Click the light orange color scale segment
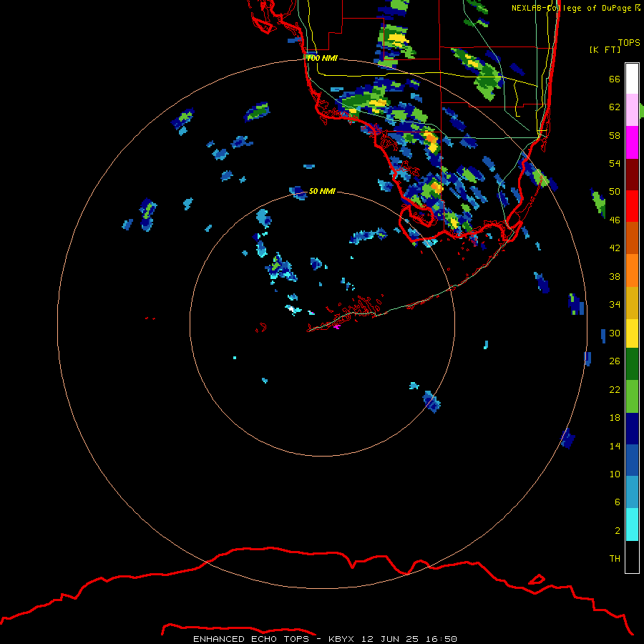 coord(632,270)
